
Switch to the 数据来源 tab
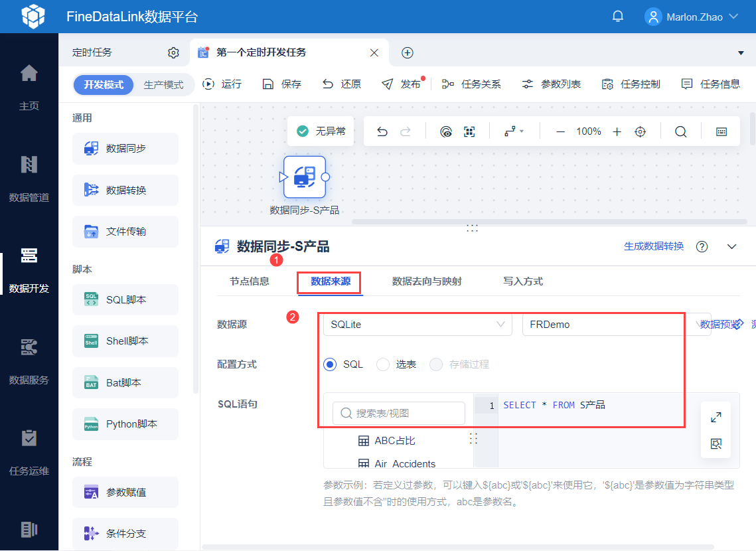tap(331, 281)
